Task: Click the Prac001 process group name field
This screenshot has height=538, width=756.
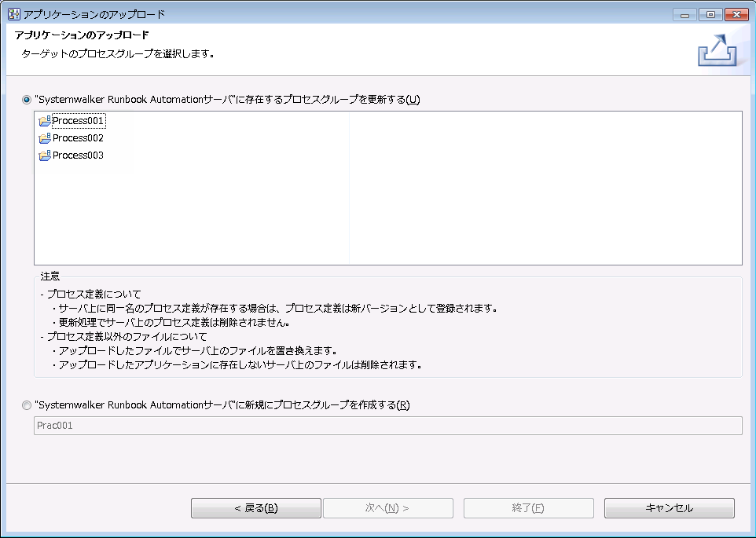Action: pyautogui.click(x=388, y=426)
